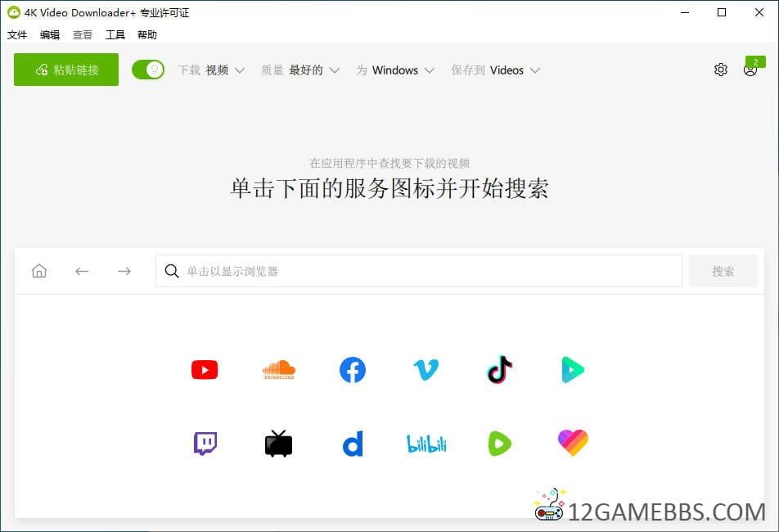Click the Twitch service icon
The width and height of the screenshot is (779, 532).
click(x=205, y=444)
